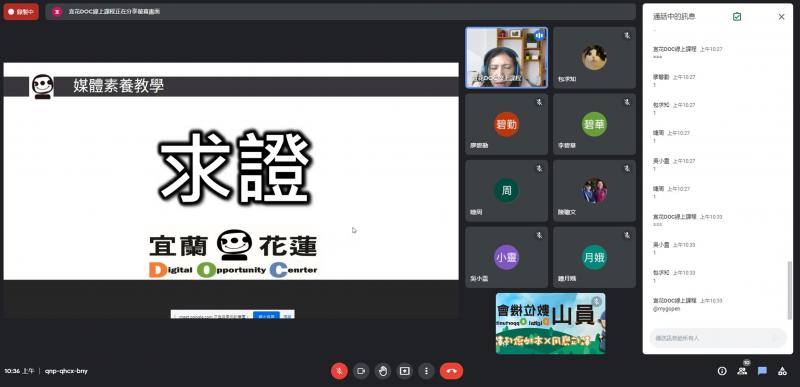800x387 pixels.
Task: Show the participants list icon
Action: (x=742, y=371)
